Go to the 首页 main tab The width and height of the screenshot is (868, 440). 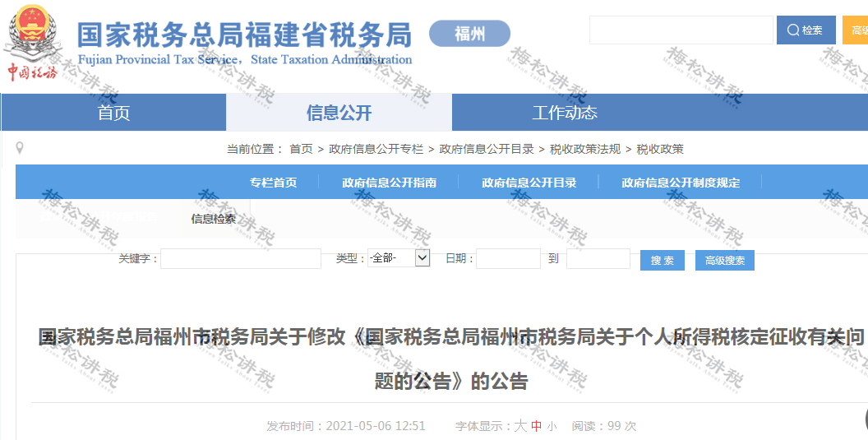[113, 113]
